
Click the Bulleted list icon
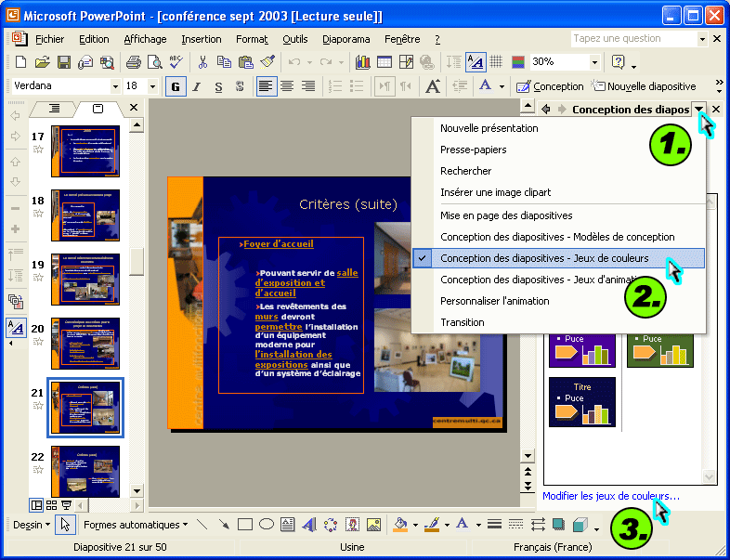pyautogui.click(x=357, y=86)
